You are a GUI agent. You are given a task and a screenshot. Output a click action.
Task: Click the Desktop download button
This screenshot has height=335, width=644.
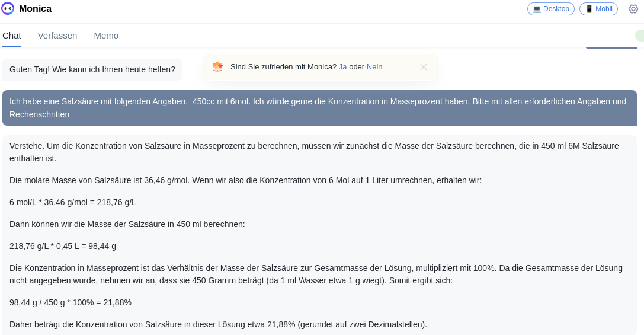click(x=551, y=9)
